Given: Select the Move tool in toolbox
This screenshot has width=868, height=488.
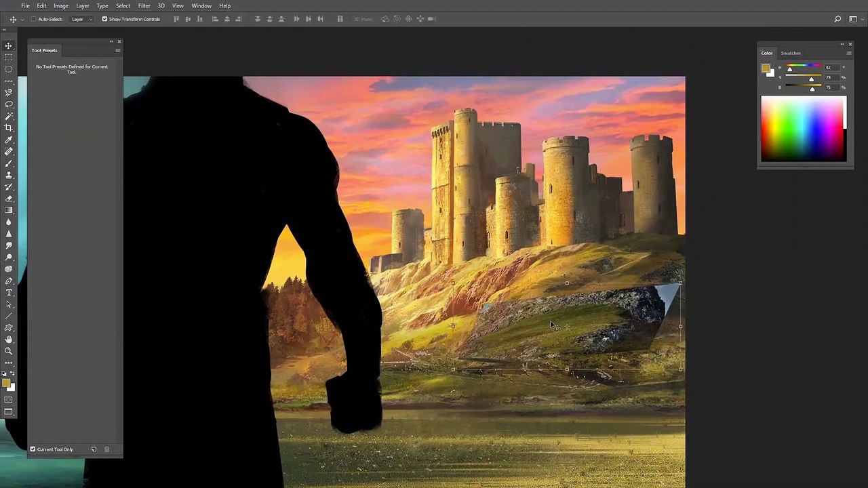Looking at the screenshot, I should tap(9, 45).
